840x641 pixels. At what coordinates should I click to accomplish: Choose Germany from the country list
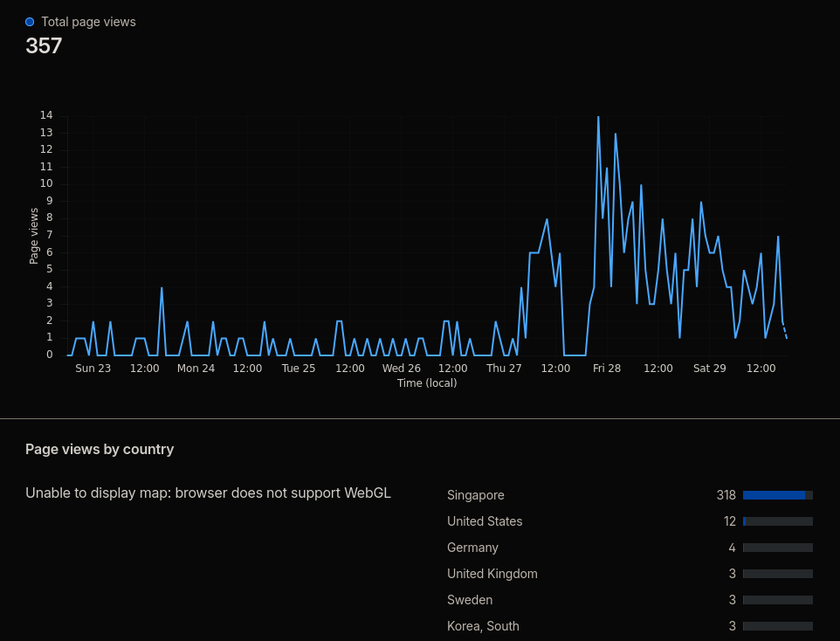point(472,548)
